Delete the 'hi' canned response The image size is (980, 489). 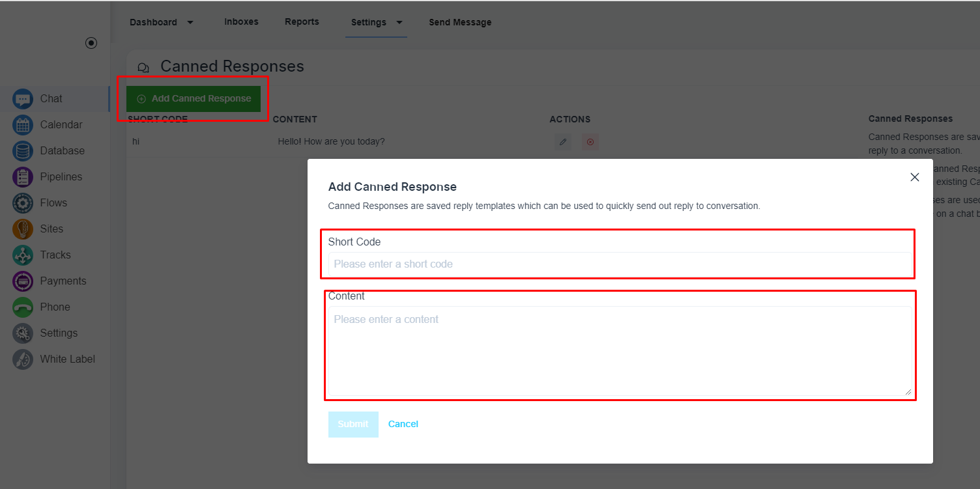point(590,142)
